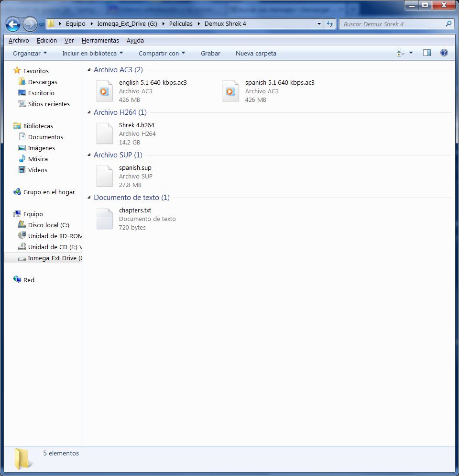Maximize the Explorer window

pos(426,5)
